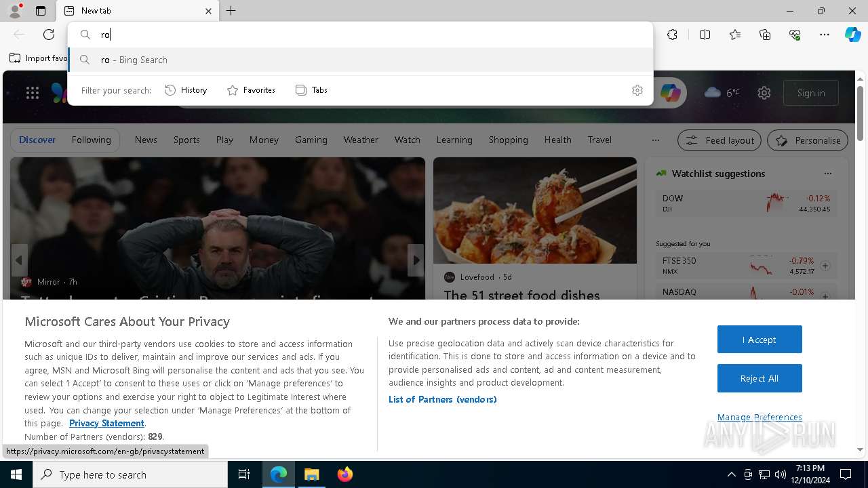
Task: Open Browser essentials heart icon
Action: tap(795, 35)
